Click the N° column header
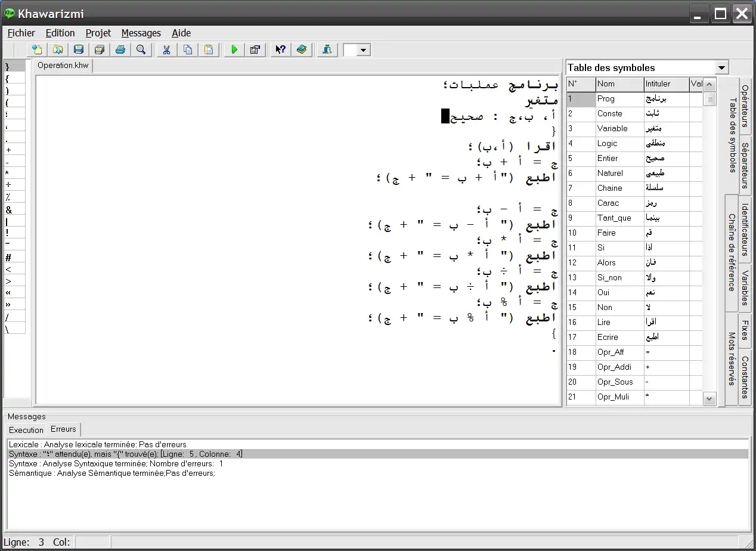756x551 pixels. (581, 84)
